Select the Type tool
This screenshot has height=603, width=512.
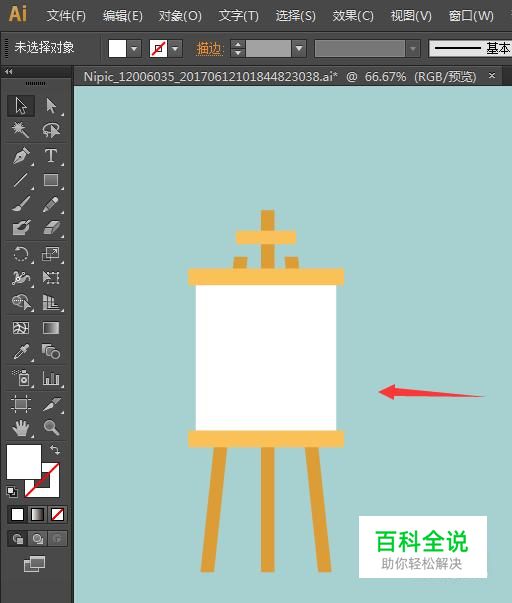51,156
